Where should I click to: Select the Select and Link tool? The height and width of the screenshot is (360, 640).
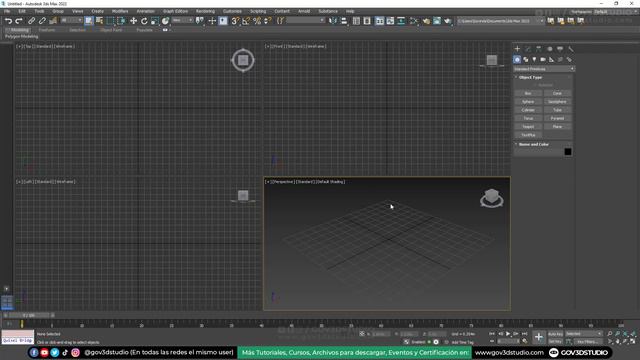[31, 21]
